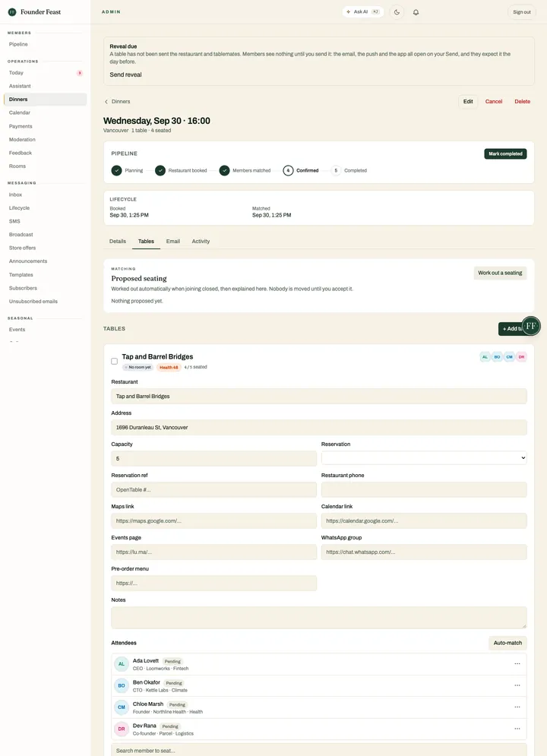Open the more options for Ben Okafor
547x756 pixels.
click(517, 685)
